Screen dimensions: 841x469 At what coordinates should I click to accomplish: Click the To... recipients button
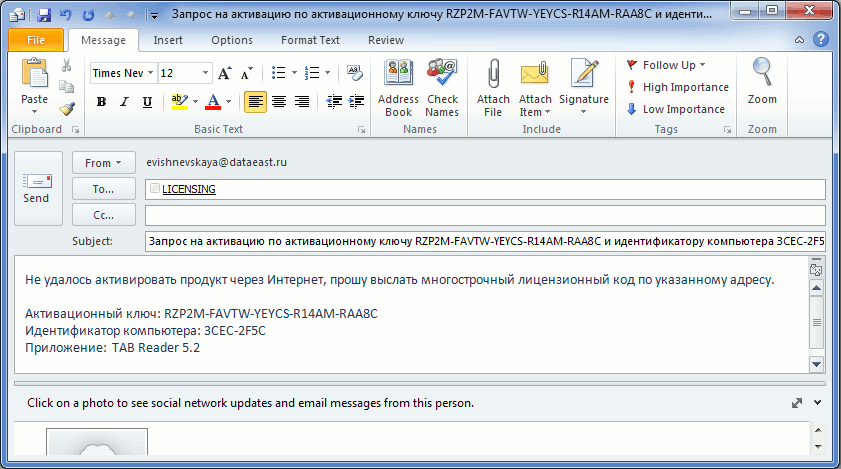[104, 189]
